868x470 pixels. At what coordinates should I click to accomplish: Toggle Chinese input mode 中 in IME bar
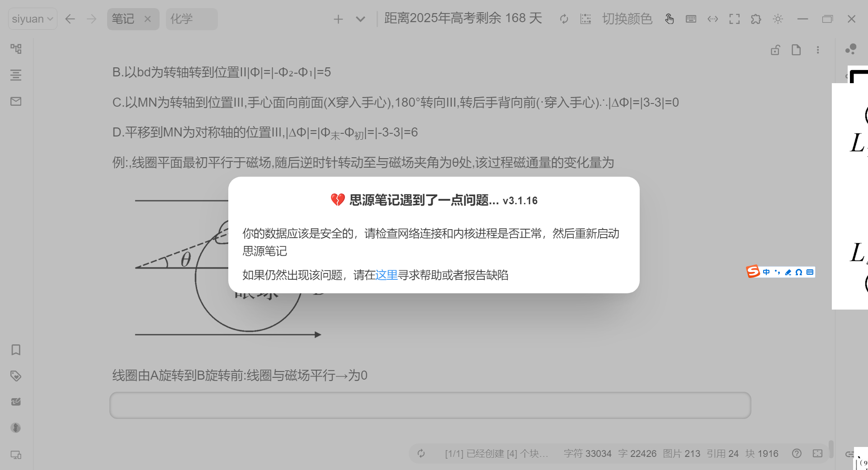pyautogui.click(x=766, y=272)
